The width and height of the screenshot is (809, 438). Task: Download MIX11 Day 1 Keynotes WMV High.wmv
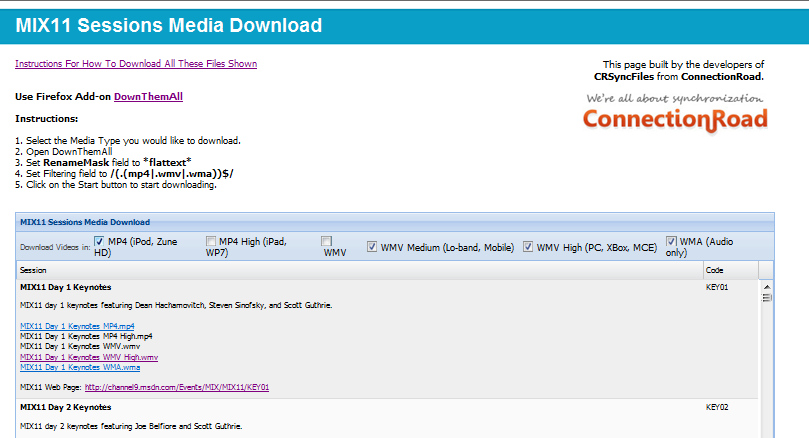(x=89, y=357)
